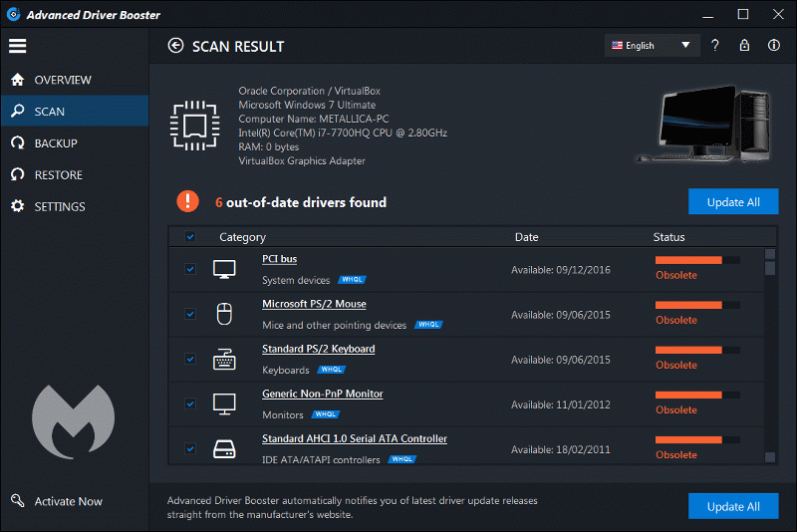This screenshot has width=797, height=532.
Task: Click the CPU chip system icon
Action: tap(194, 126)
